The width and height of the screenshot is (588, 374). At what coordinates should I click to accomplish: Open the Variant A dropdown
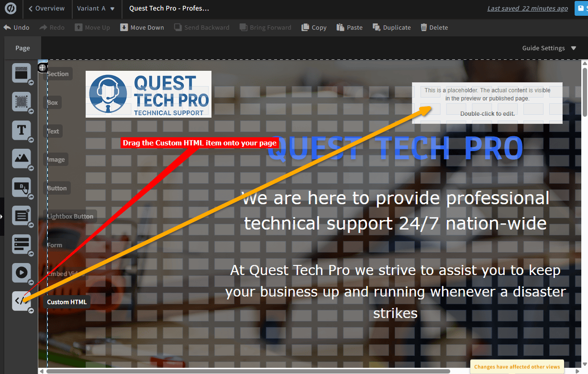96,8
